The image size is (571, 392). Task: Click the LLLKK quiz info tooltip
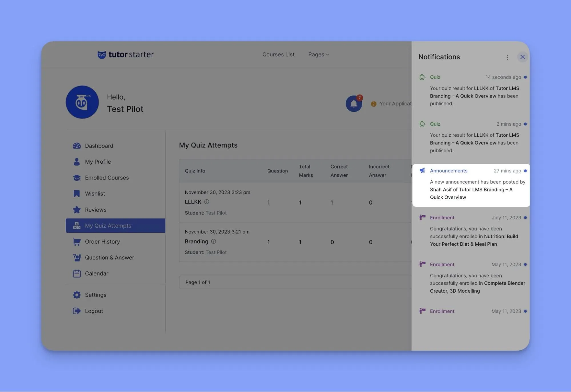pyautogui.click(x=207, y=202)
